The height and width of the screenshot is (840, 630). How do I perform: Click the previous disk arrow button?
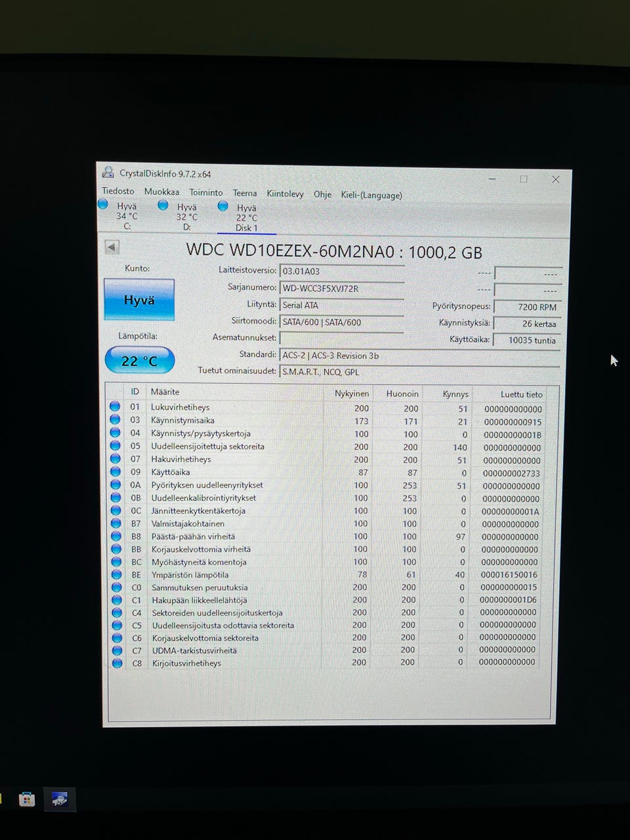click(x=112, y=247)
